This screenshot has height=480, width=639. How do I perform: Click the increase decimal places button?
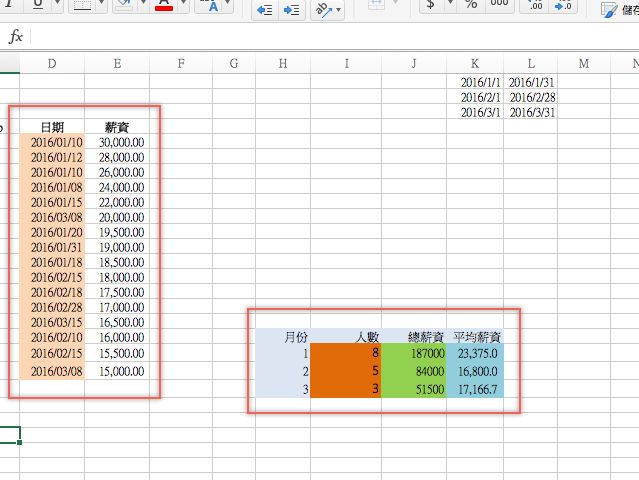(x=535, y=5)
